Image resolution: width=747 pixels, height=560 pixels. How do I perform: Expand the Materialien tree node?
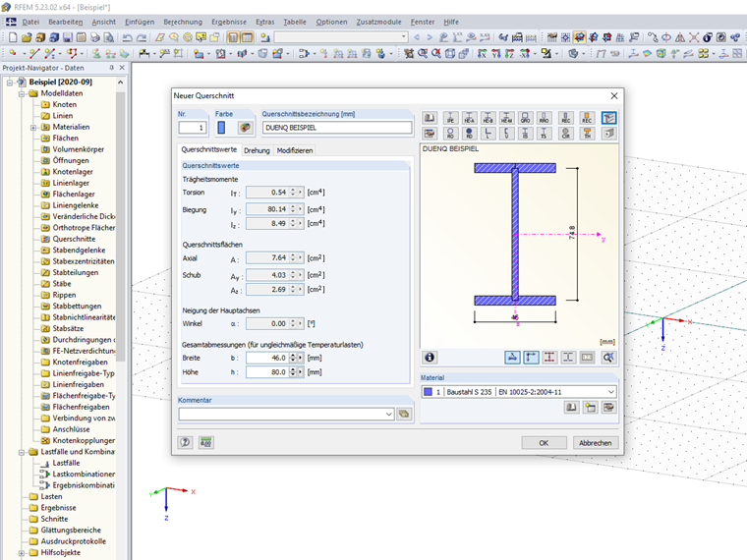click(32, 127)
